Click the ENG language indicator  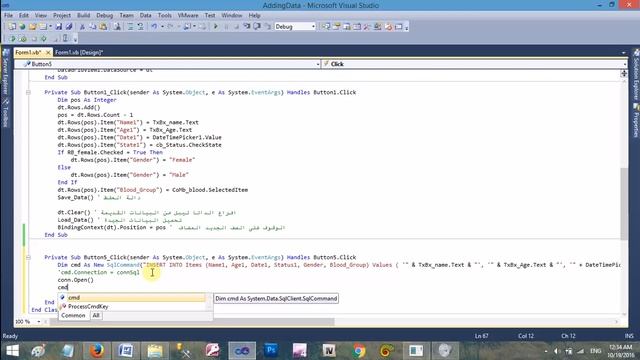tap(595, 351)
